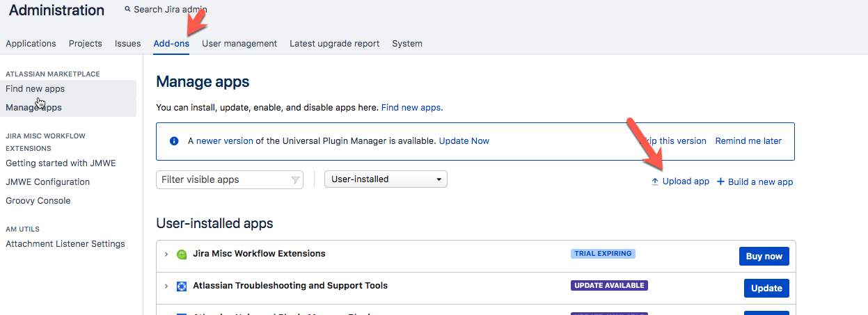Click the Administration title
This screenshot has height=315, width=868.
56,10
